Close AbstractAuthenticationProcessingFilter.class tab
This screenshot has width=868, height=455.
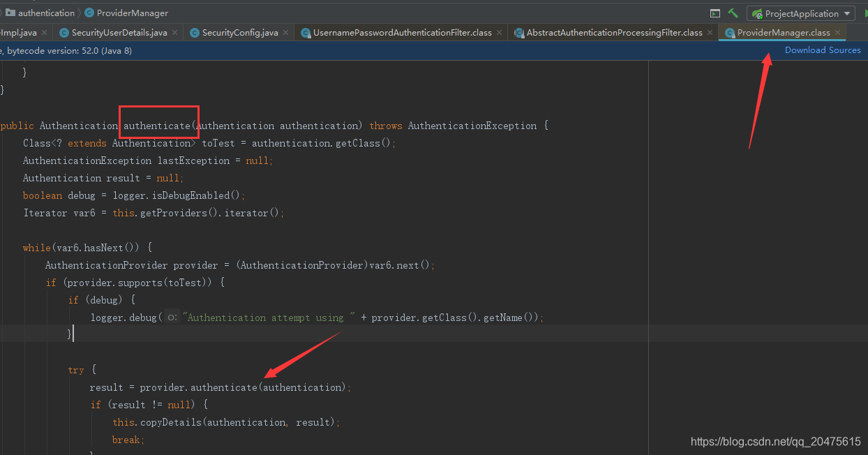(710, 33)
